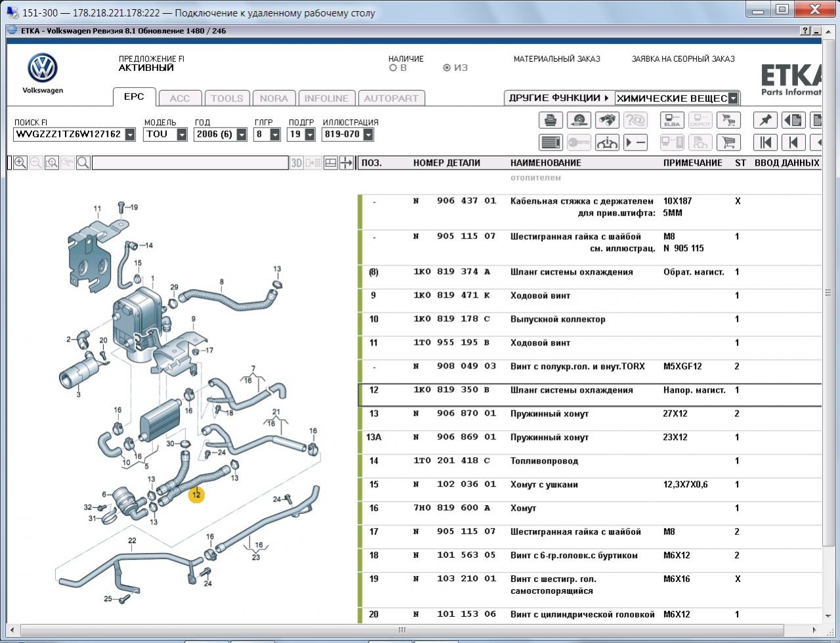
Task: Click the ETKA help question mark
Action: tap(806, 31)
